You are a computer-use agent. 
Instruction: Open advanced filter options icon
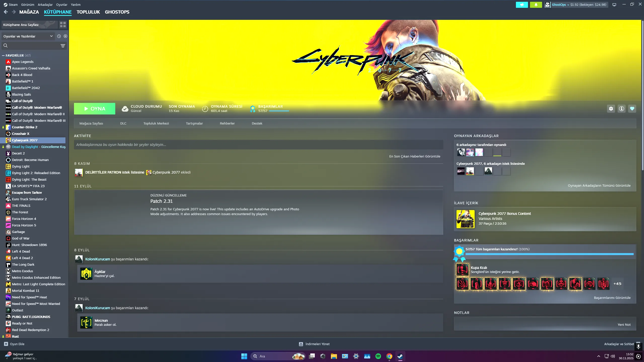(63, 46)
